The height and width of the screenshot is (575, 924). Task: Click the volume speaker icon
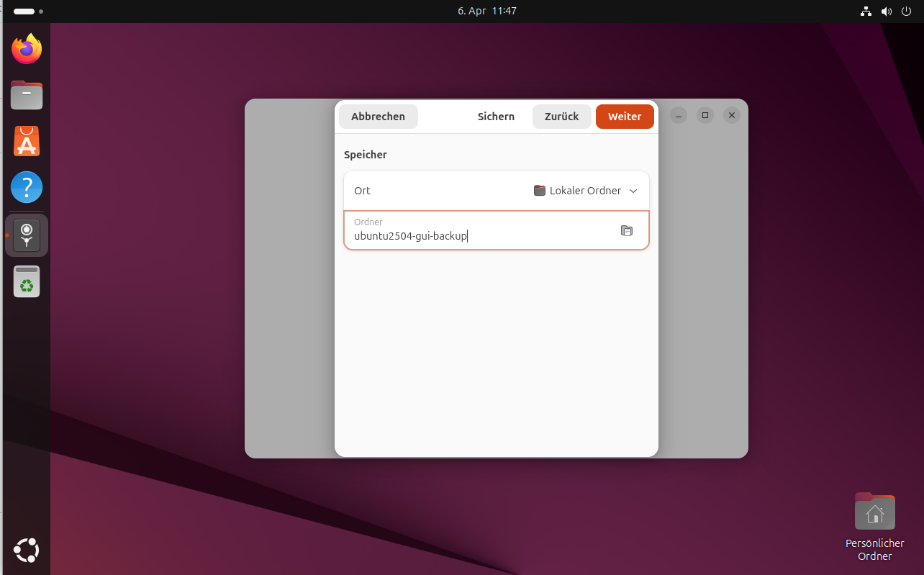pyautogui.click(x=886, y=12)
